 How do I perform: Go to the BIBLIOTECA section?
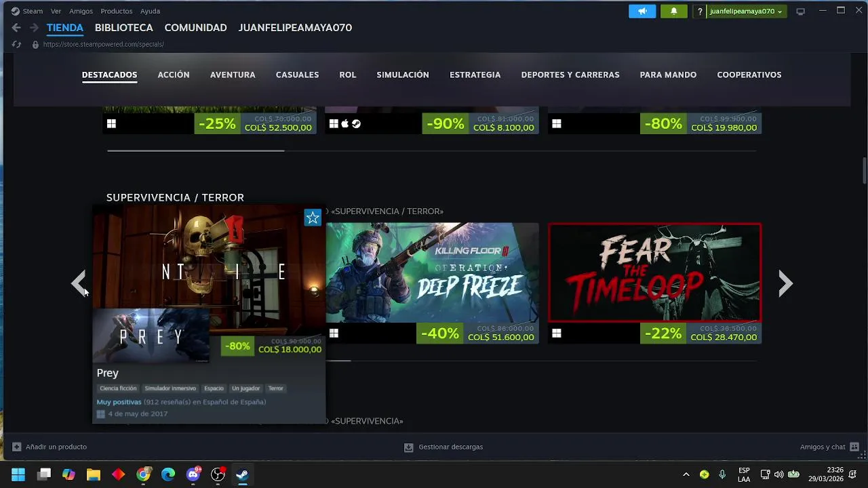click(124, 28)
